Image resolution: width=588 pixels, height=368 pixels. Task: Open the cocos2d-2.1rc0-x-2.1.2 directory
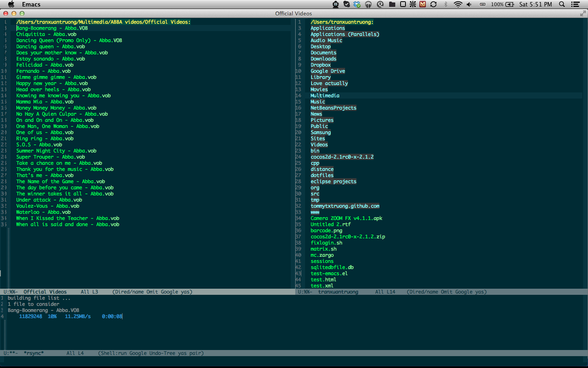[342, 157]
